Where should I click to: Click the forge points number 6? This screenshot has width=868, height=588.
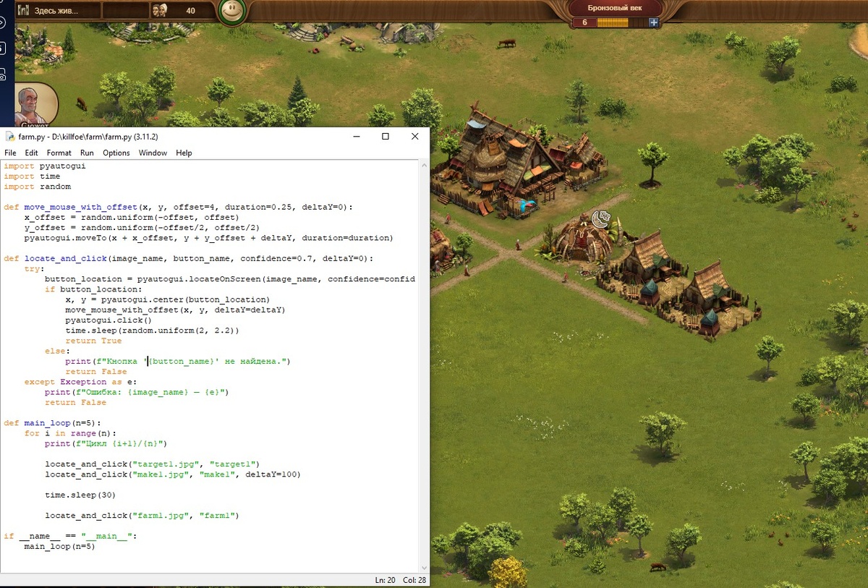584,22
